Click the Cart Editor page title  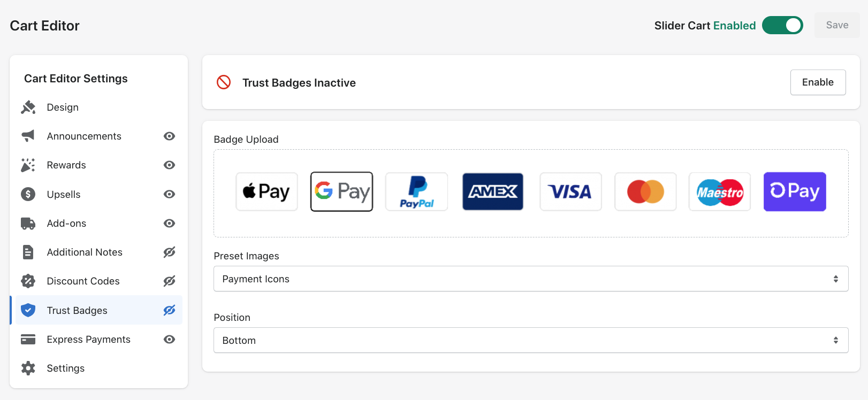tap(44, 26)
